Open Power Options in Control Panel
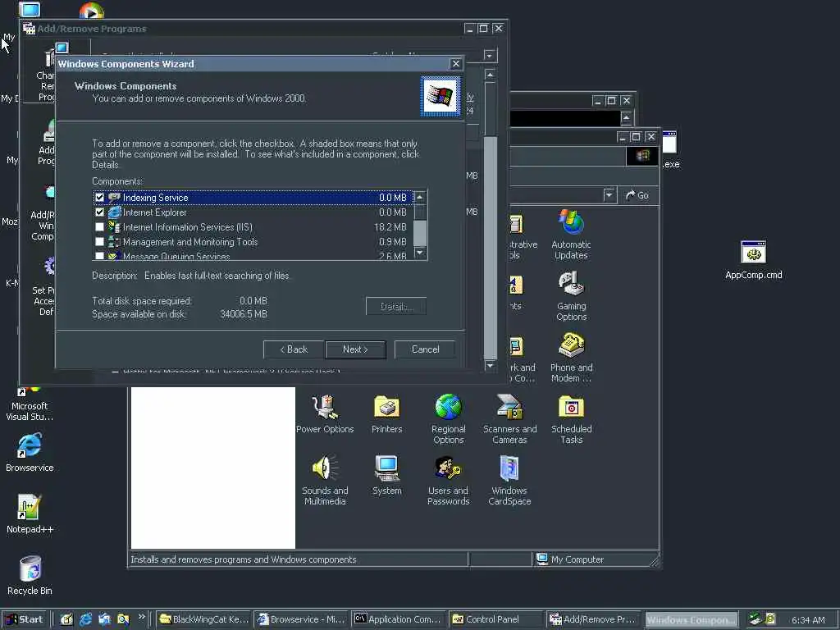The height and width of the screenshot is (630, 840). point(325,414)
